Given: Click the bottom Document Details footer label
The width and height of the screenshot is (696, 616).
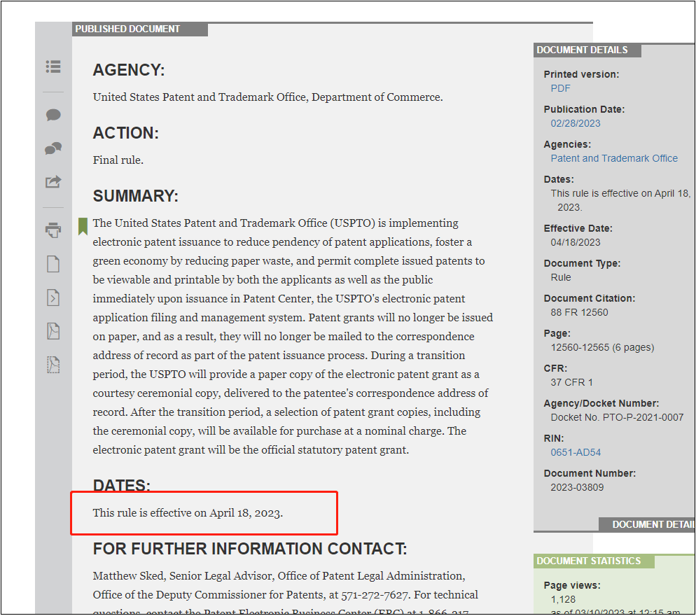Looking at the screenshot, I should 651,524.
